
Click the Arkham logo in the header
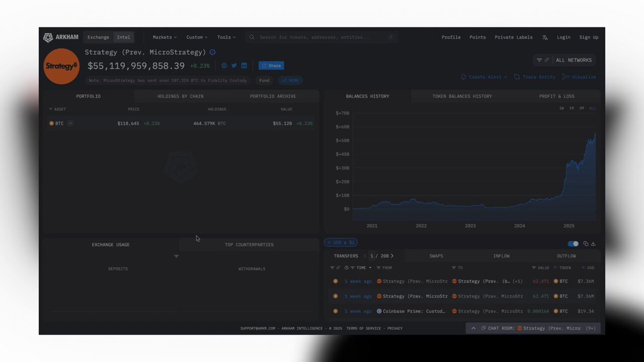(61, 37)
